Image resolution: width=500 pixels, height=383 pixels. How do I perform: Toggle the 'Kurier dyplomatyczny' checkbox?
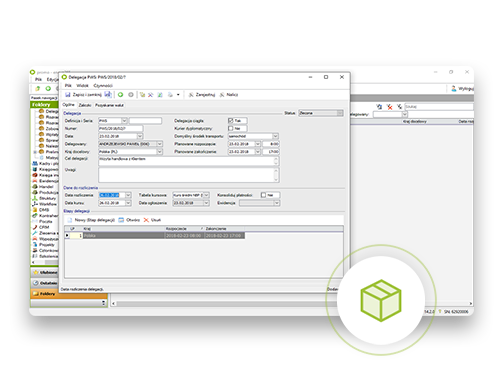231,128
